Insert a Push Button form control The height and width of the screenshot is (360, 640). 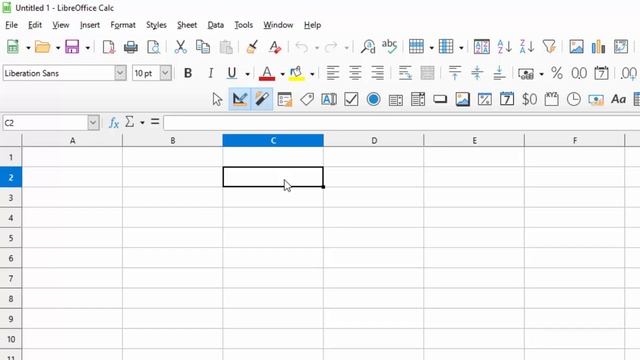tap(440, 100)
